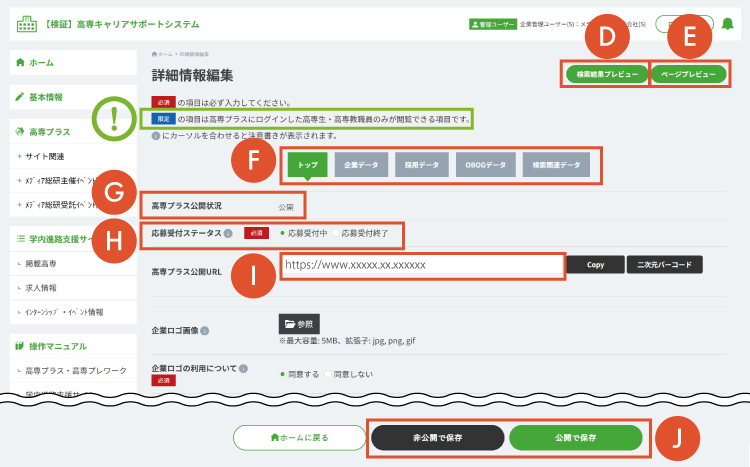The width and height of the screenshot is (750, 467).
Task: Click the home icon in the breadcrumb
Action: 154,53
